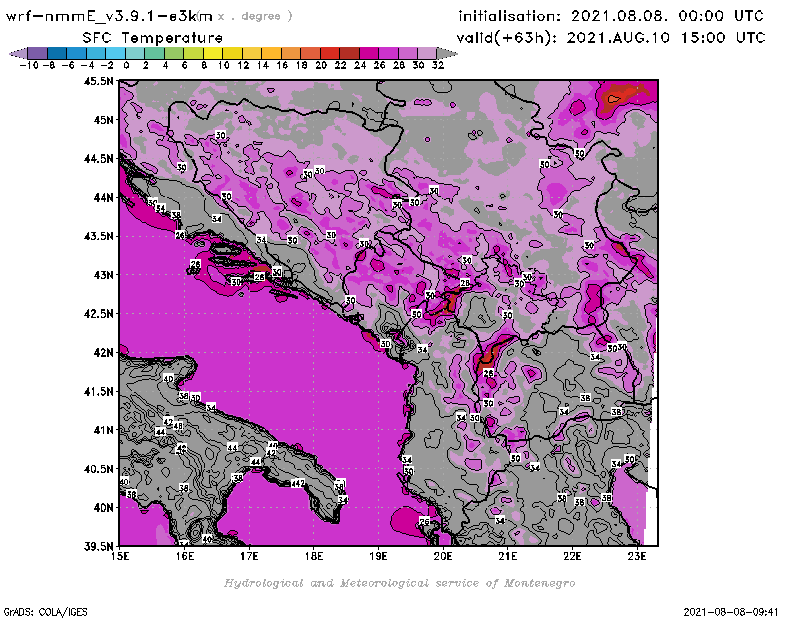Click the '21E' longitude label
This screenshot has width=800, height=618.
tap(508, 556)
